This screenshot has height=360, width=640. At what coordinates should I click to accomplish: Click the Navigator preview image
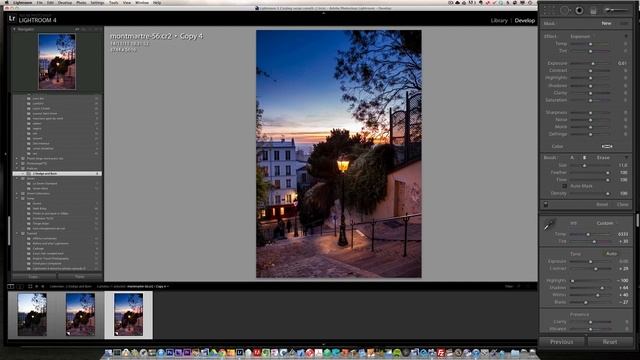[57, 62]
